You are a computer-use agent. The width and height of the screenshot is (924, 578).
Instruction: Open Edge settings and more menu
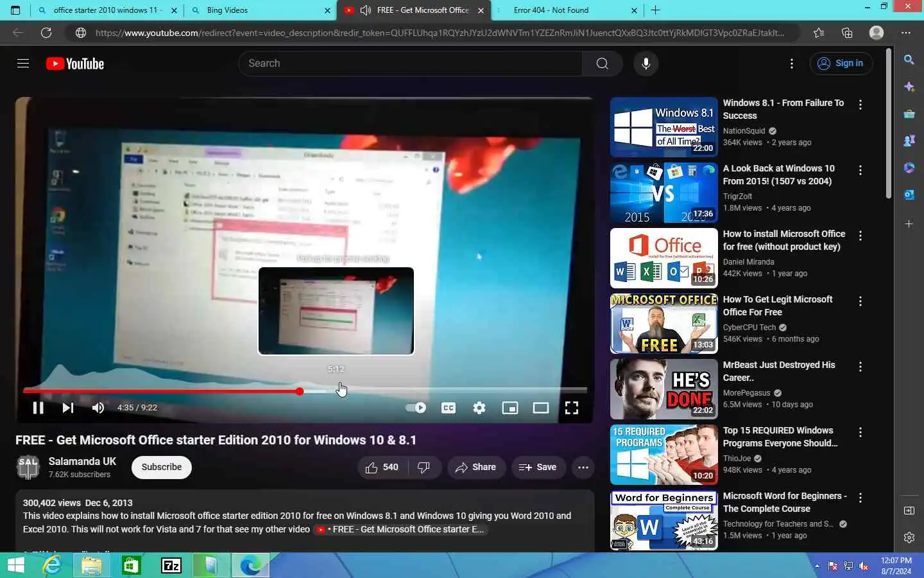[x=905, y=33]
